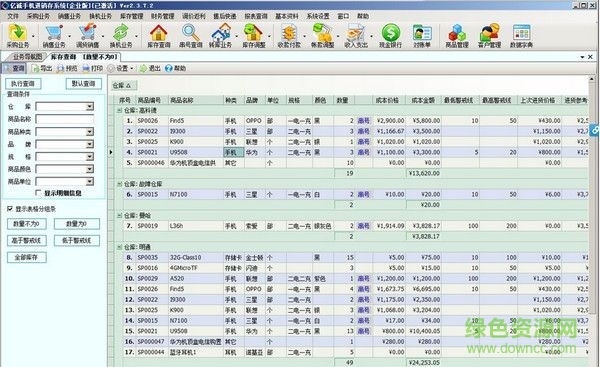This screenshot has height=367, width=600.
Task: Sort by 成本价格 column header
Action: coord(389,100)
